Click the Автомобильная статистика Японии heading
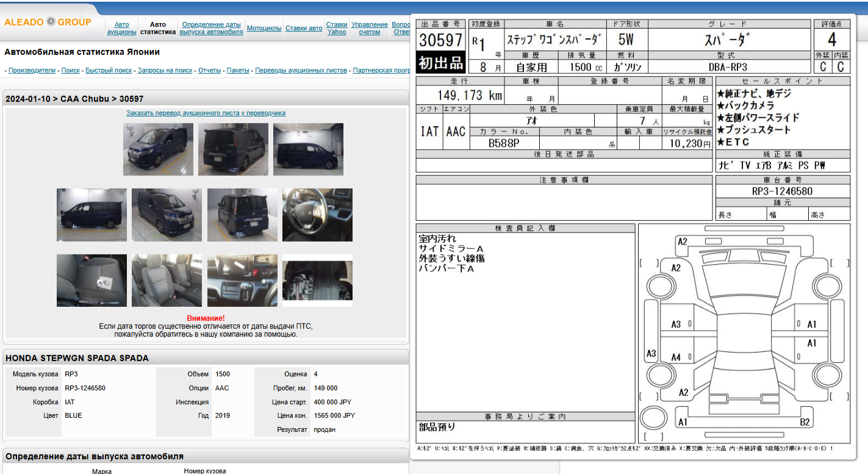Screen dimensions: 868x474 [82, 52]
